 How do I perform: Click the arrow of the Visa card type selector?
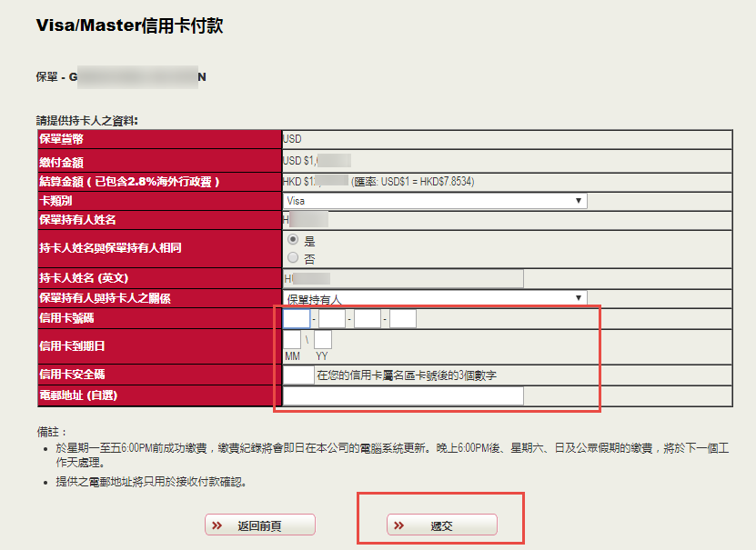(579, 201)
